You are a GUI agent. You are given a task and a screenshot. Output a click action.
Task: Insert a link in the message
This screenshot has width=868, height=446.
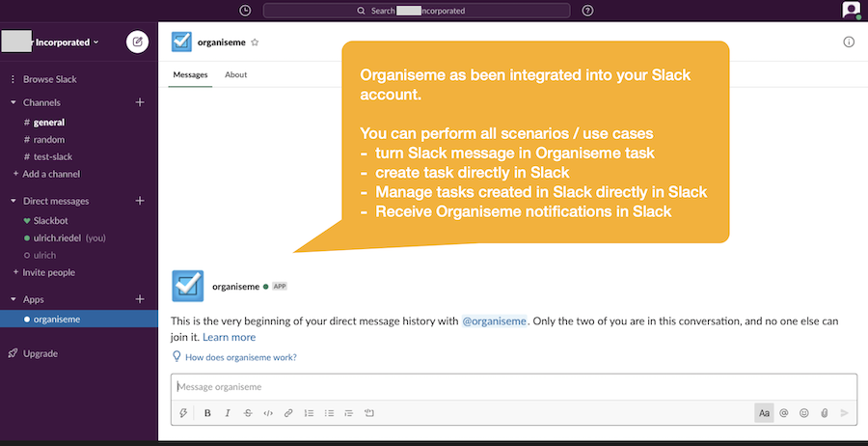pyautogui.click(x=288, y=413)
